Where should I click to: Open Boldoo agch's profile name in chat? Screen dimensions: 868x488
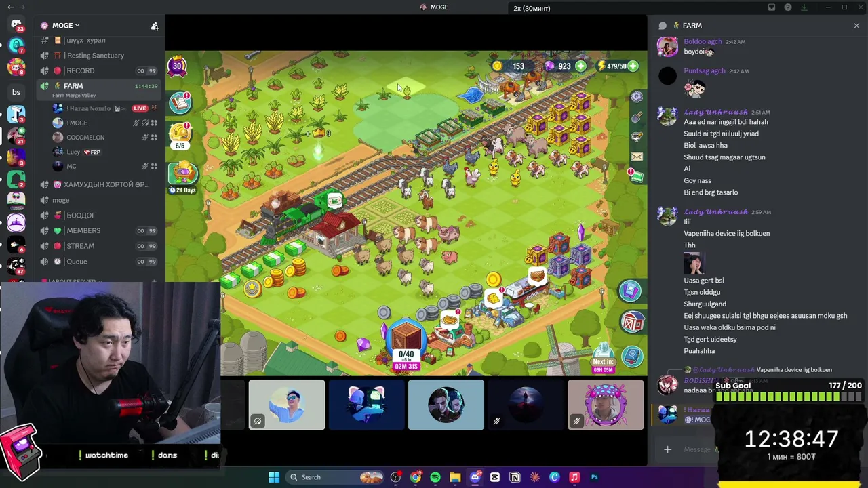point(703,42)
